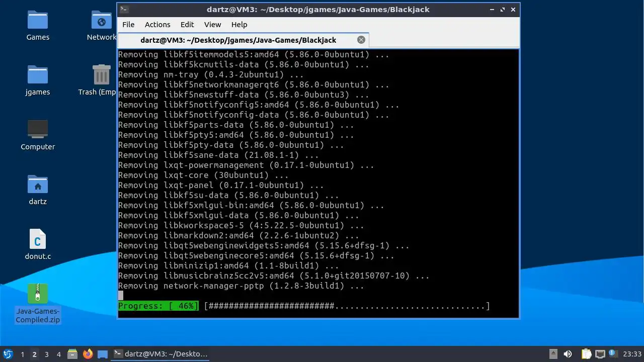Click the line 'Removing libkf5kcmutils-data'
The width and height of the screenshot is (644, 362).
pos(244,64)
